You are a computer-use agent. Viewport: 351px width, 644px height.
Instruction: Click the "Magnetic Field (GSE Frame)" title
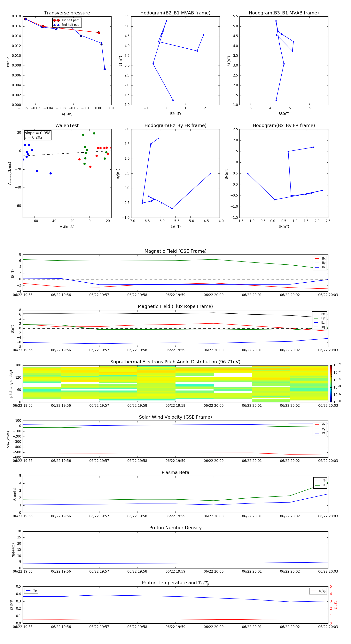175,251
